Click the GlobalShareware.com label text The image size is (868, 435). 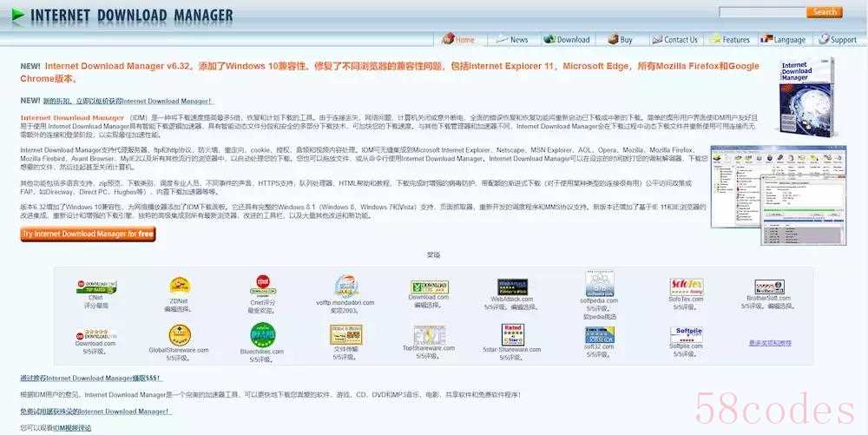click(179, 350)
